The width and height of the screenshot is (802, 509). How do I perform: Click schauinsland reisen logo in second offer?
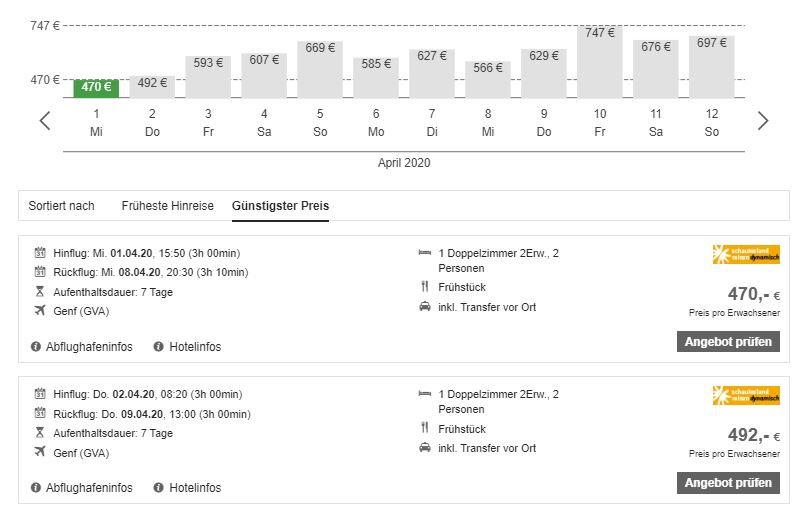(746, 395)
